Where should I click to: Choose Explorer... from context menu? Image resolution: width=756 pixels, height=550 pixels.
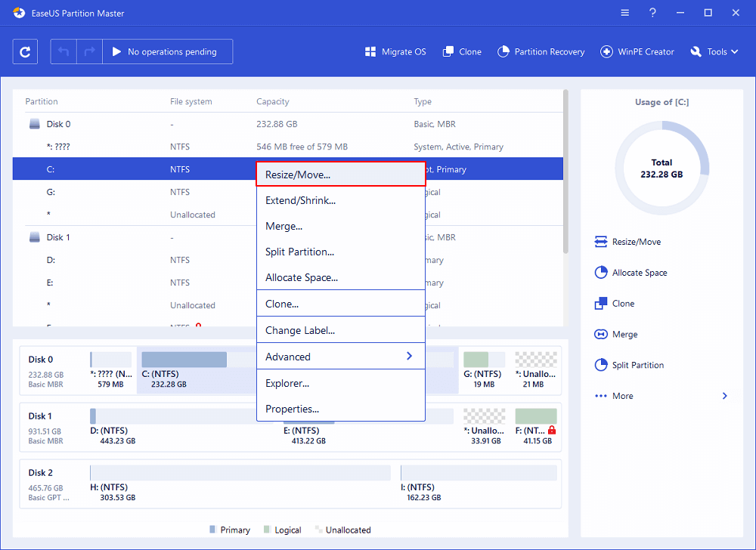pos(341,383)
